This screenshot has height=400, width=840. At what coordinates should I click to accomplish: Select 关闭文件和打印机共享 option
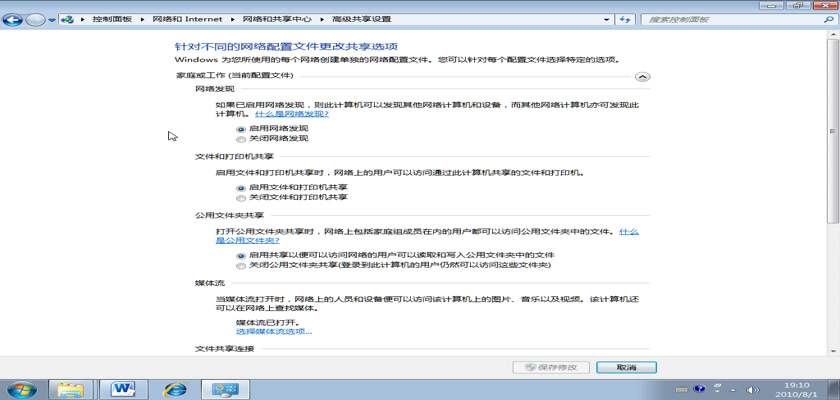pyautogui.click(x=241, y=198)
